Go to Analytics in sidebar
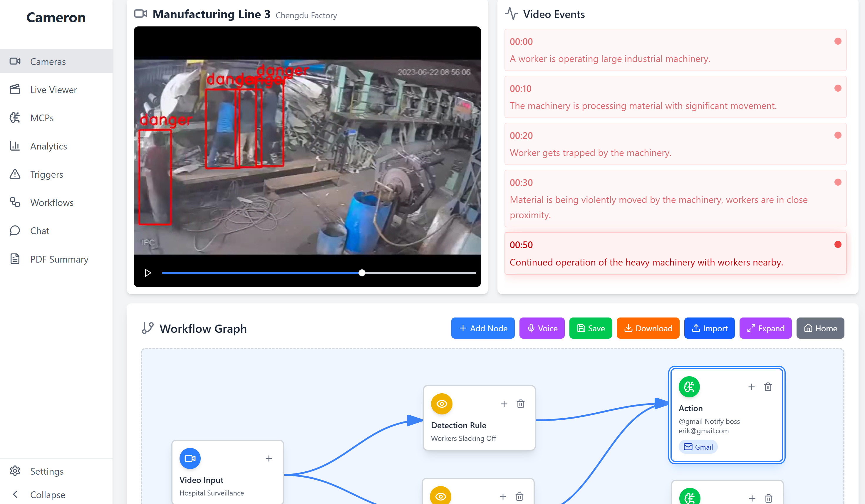The width and height of the screenshot is (865, 504). [x=48, y=146]
